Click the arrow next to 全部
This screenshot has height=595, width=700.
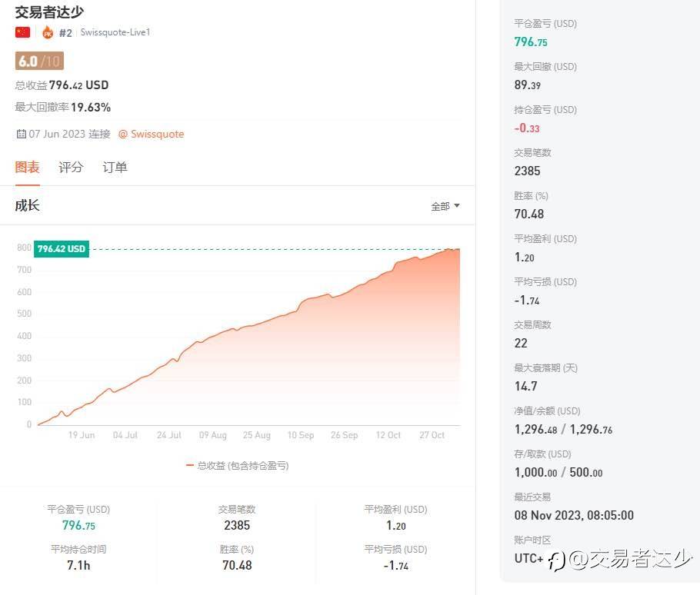457,206
